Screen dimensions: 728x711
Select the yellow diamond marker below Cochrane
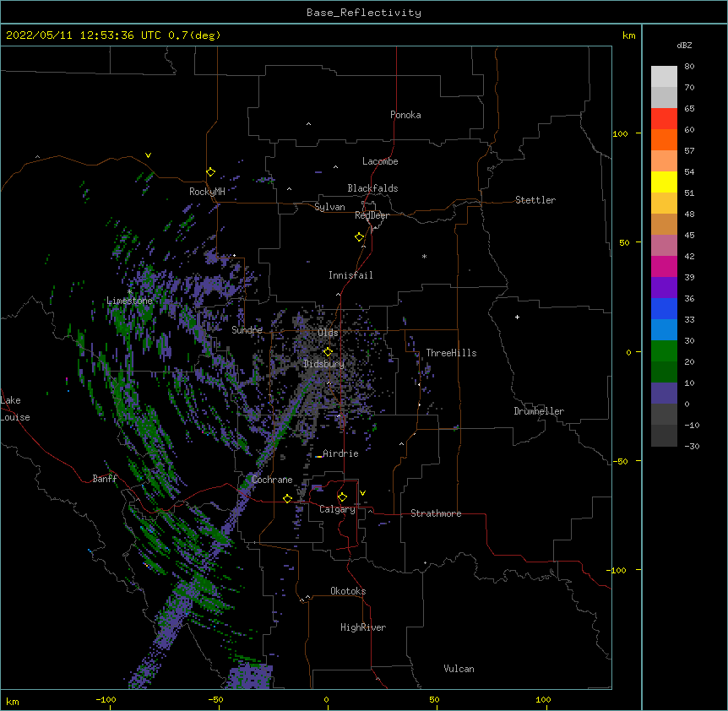tap(287, 498)
